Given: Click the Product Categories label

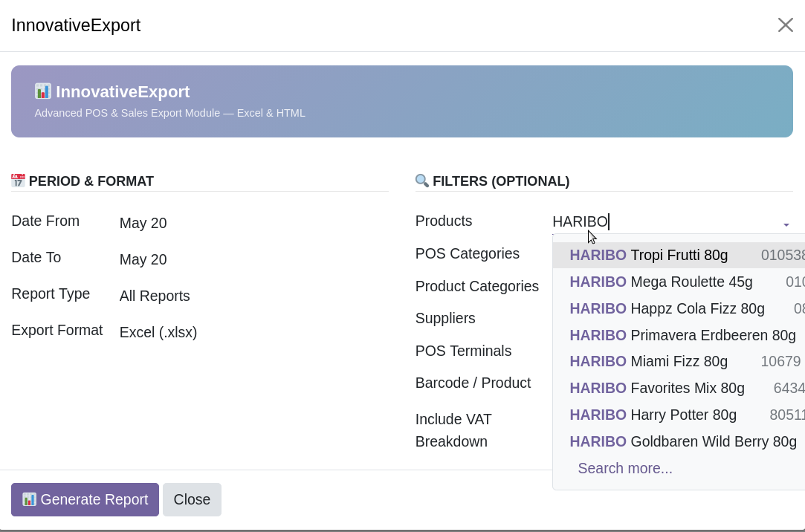Looking at the screenshot, I should 477,286.
